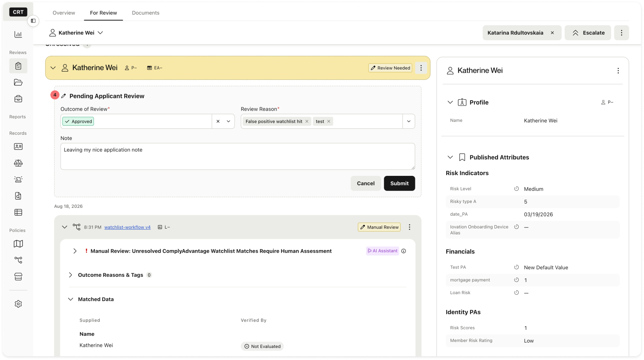The image size is (644, 360).
Task: Open the workflow nodes sidebar icon
Action: (x=18, y=260)
